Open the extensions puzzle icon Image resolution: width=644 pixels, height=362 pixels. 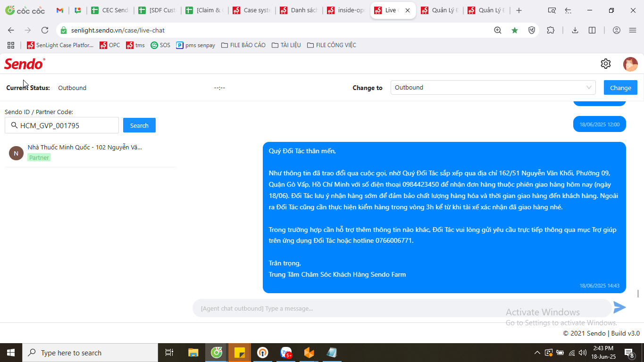point(551,30)
